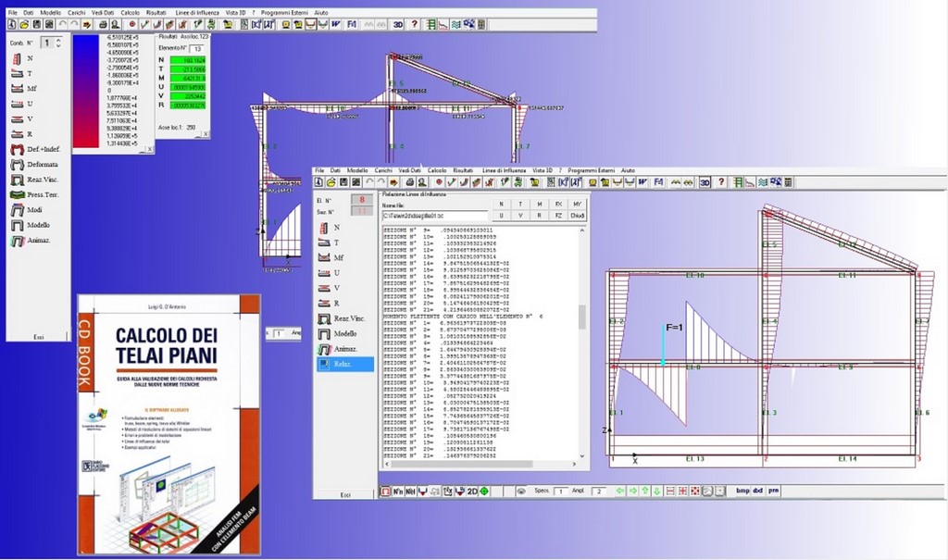The image size is (948, 560).
Task: Click the prn export button in the bottom toolbar
Action: [x=773, y=492]
